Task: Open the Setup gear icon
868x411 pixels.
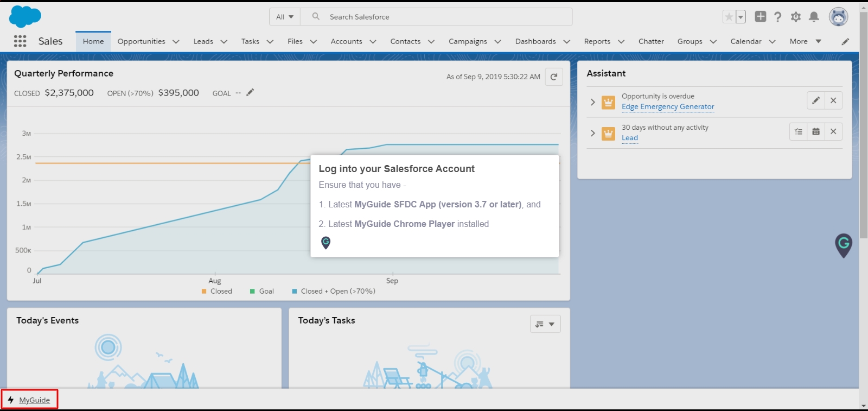Action: (796, 17)
